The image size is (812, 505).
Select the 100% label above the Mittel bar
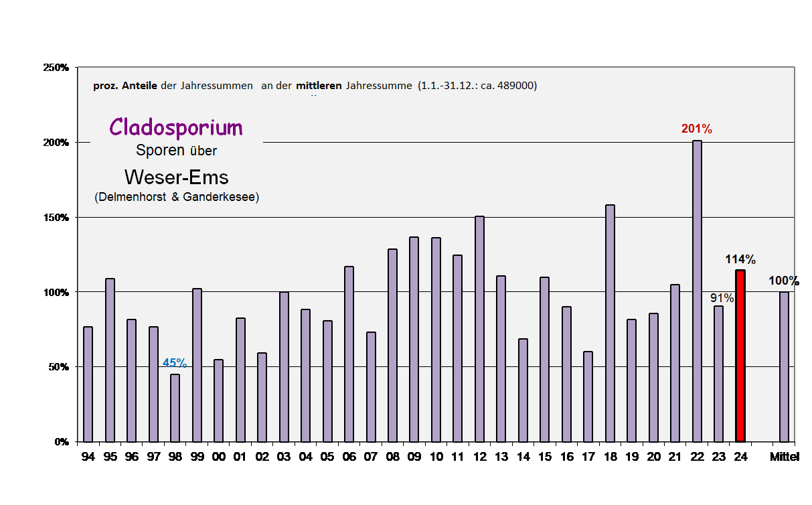click(784, 281)
